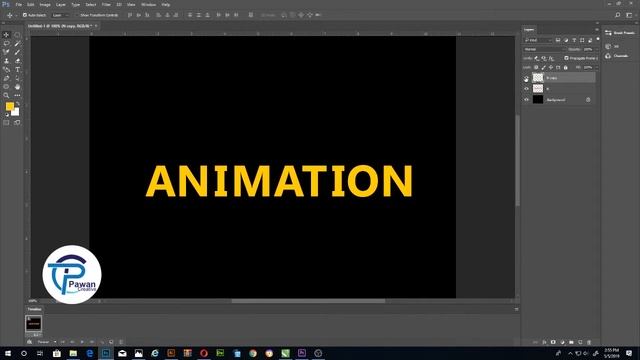Toggle Lock All padlock in Layers panel
Screen dimensions: 640x360
point(566,67)
